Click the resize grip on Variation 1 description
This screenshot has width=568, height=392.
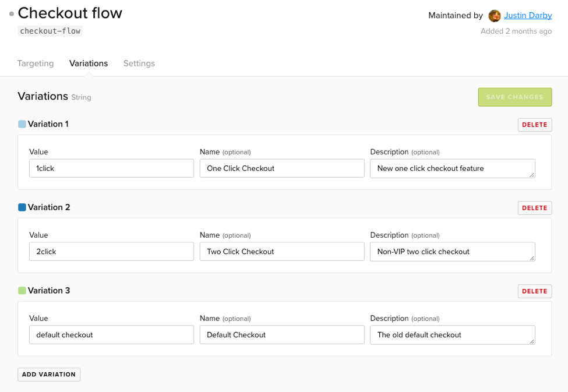pyautogui.click(x=532, y=174)
